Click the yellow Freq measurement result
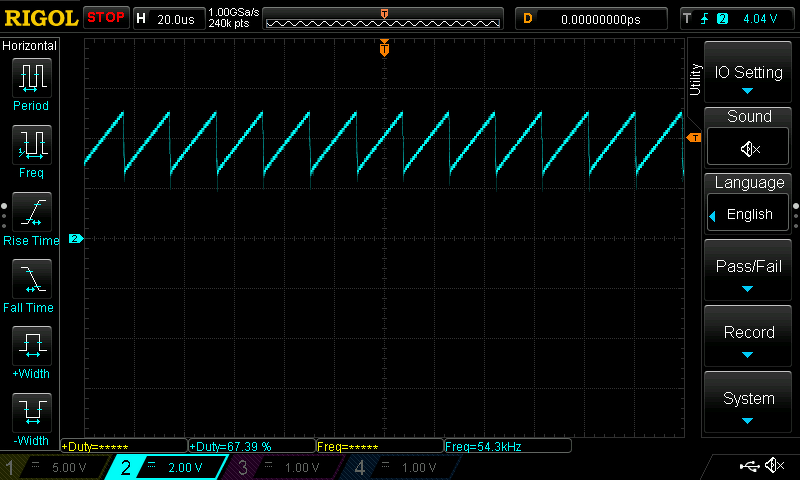The height and width of the screenshot is (480, 800). click(380, 446)
